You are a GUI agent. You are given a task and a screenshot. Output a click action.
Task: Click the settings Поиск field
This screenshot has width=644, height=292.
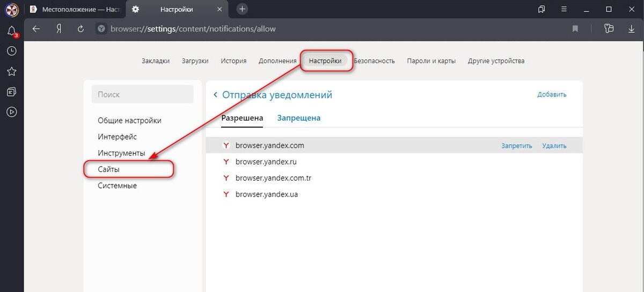click(x=143, y=94)
